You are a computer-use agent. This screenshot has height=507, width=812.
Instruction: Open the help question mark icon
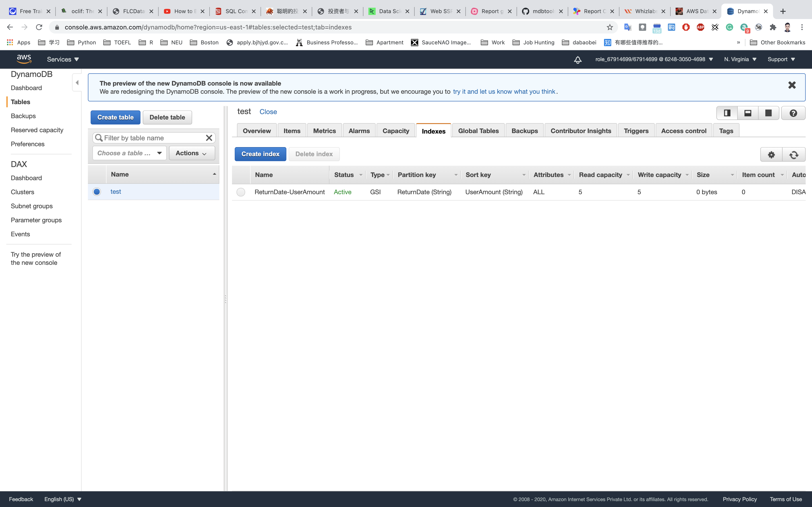[793, 113]
